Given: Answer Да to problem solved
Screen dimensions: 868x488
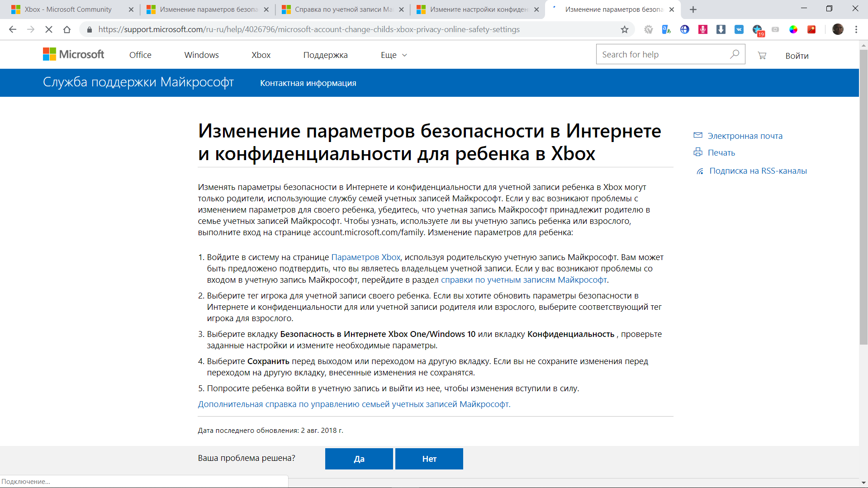Looking at the screenshot, I should pyautogui.click(x=359, y=459).
